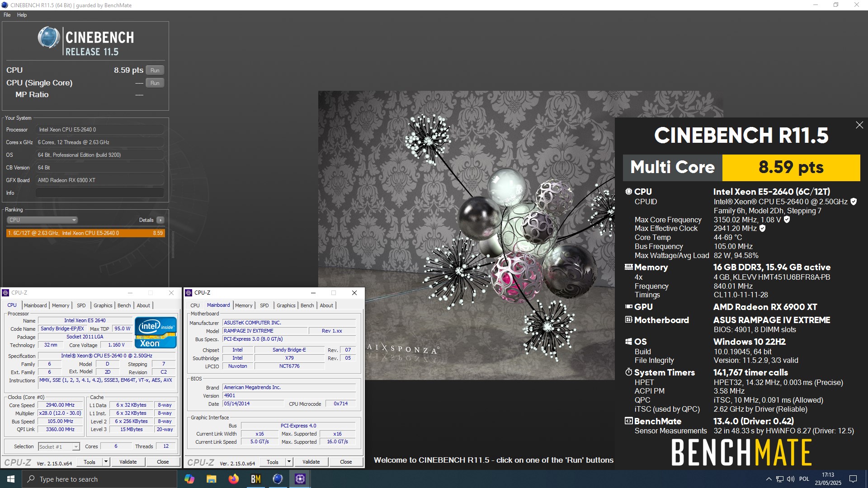This screenshot has height=488, width=868.
Task: Open SPD tab in left CPU-Z window
Action: (81, 305)
